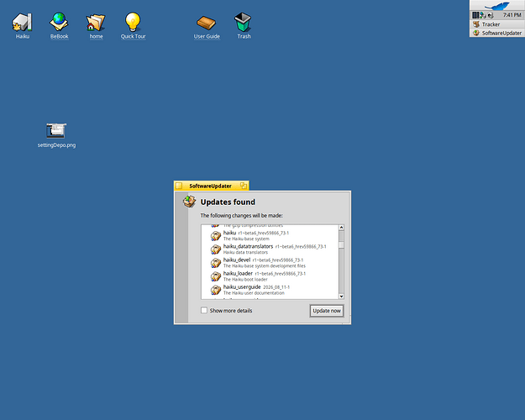
Task: Click the package list scroll up arrow
Action: [x=341, y=228]
